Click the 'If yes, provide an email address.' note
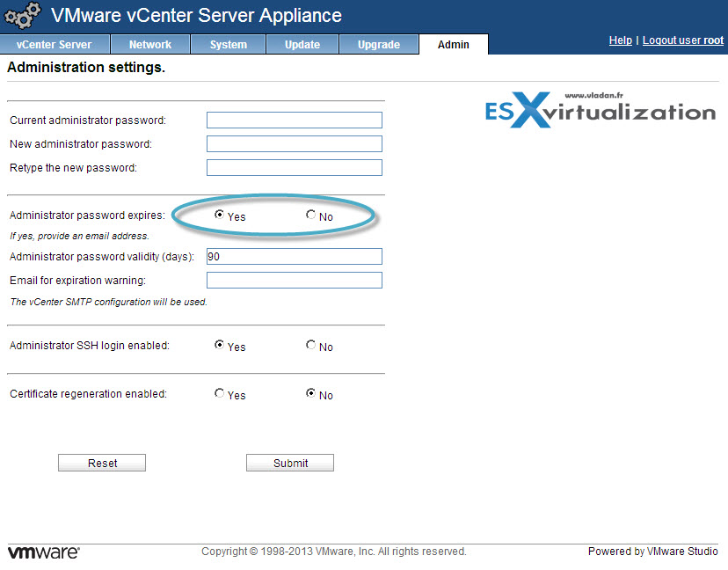The height and width of the screenshot is (570, 728). [x=79, y=236]
